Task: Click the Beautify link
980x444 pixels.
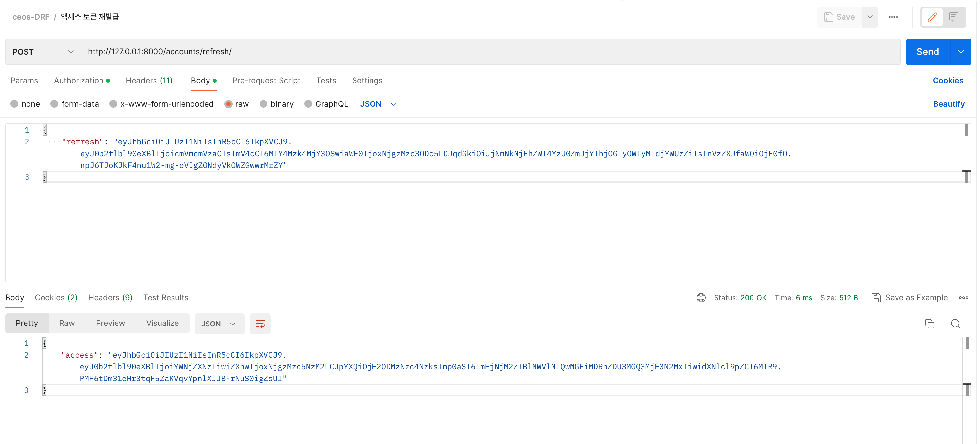Action: coord(949,104)
